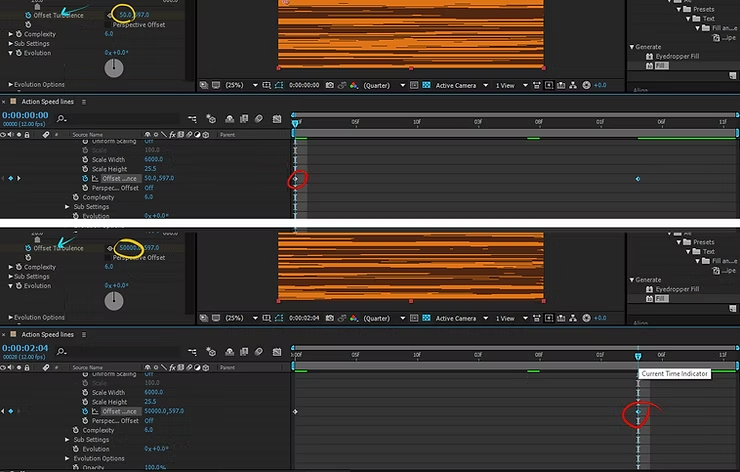Click the title/action safe grid icon beside 0:00:00:00

(x=267, y=85)
